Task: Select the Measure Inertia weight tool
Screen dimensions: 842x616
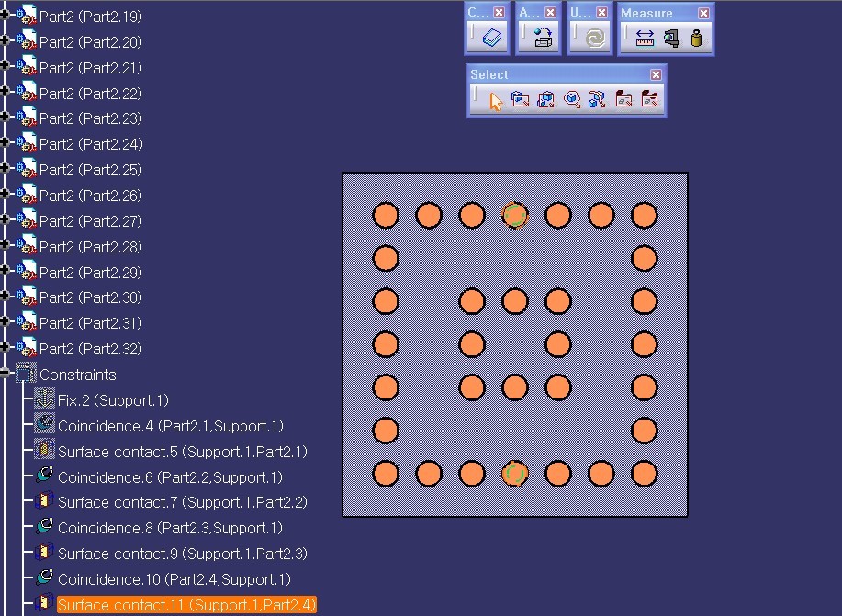Action: (x=696, y=38)
